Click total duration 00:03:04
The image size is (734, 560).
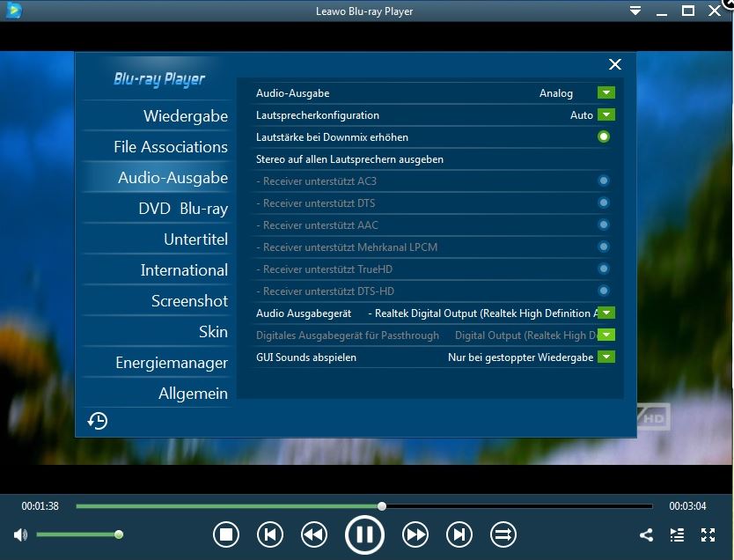[x=687, y=506]
